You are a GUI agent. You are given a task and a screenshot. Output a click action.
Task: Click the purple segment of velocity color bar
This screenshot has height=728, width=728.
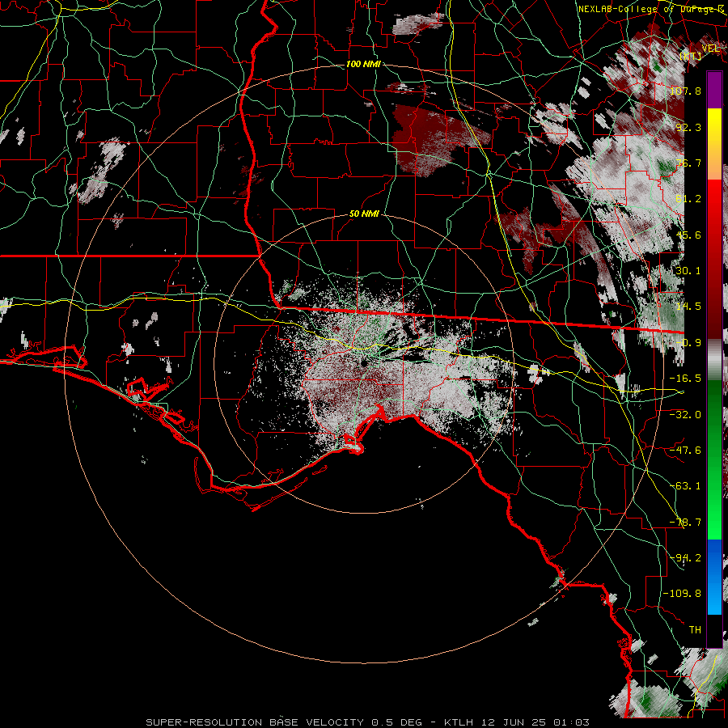pyautogui.click(x=714, y=90)
